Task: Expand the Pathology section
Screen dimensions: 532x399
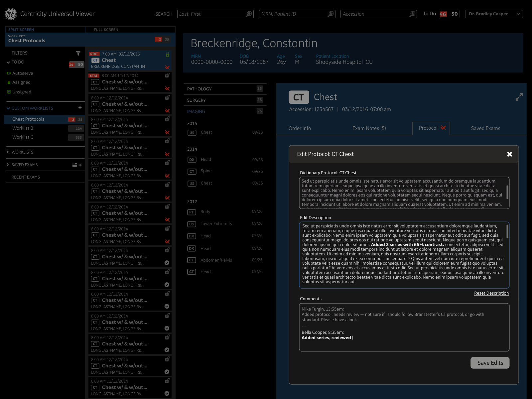Action: 225,89
